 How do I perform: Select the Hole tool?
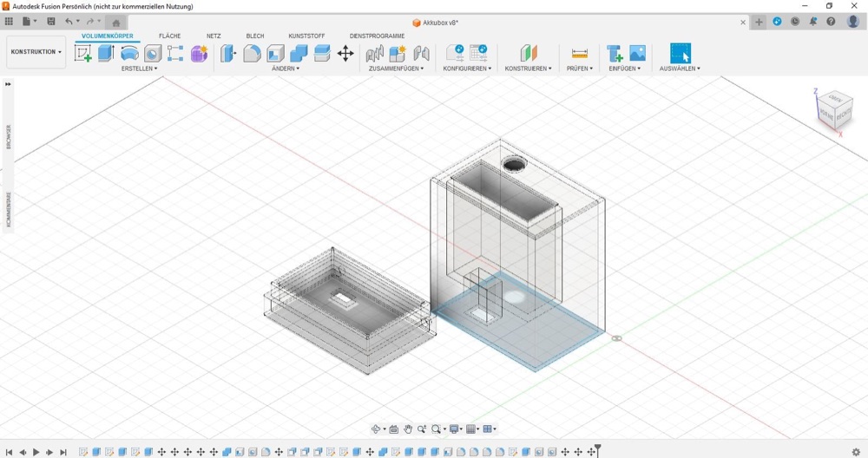153,54
